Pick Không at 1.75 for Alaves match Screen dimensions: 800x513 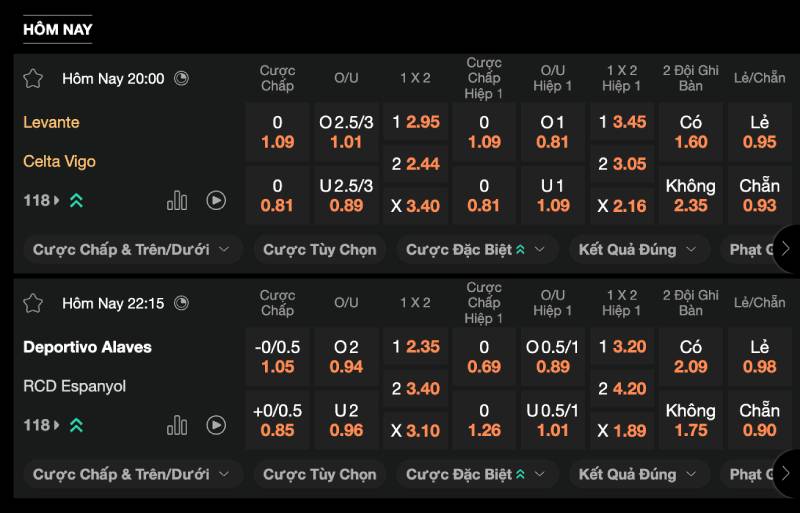(690, 420)
